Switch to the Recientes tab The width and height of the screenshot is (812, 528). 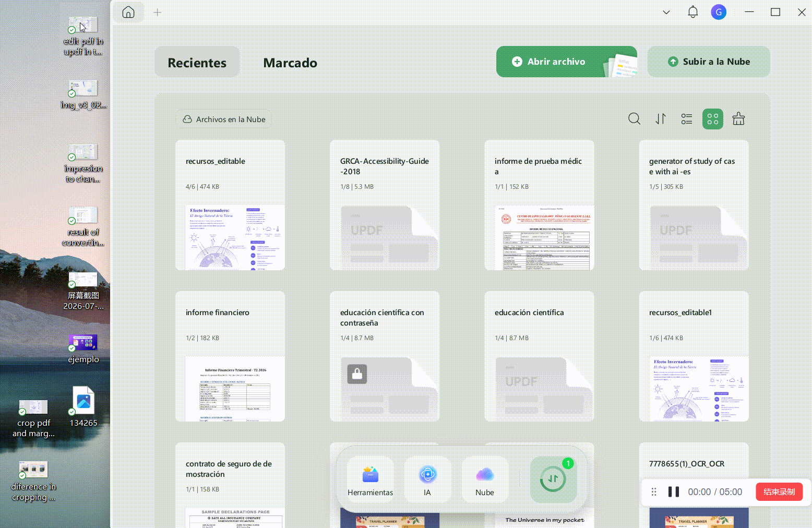coord(197,62)
